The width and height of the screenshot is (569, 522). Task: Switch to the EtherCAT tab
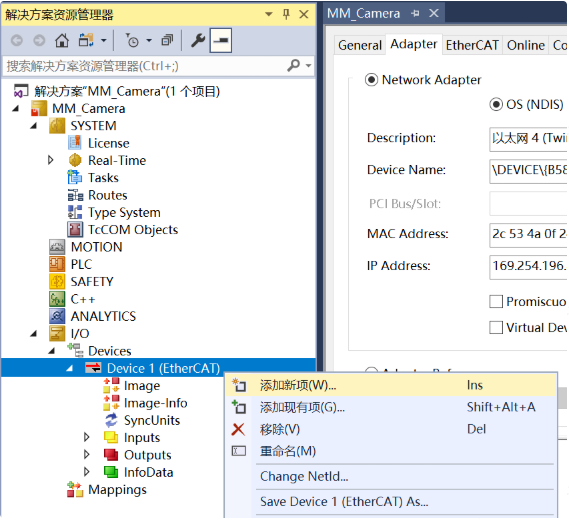[x=472, y=45]
